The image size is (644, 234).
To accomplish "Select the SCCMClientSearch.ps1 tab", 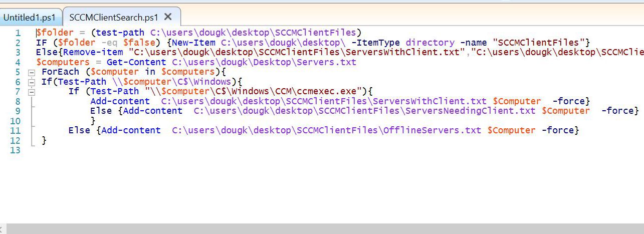I will (x=113, y=17).
